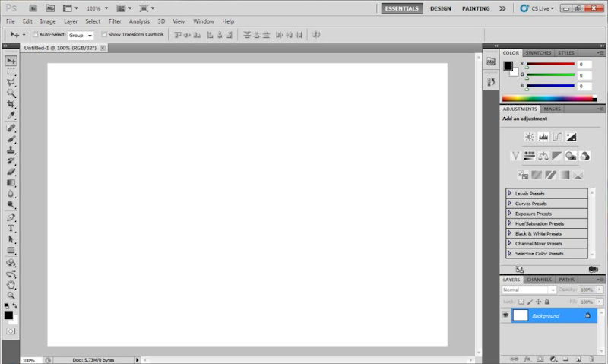The width and height of the screenshot is (608, 364).
Task: Hide the Background layer with eye icon
Action: coord(505,315)
